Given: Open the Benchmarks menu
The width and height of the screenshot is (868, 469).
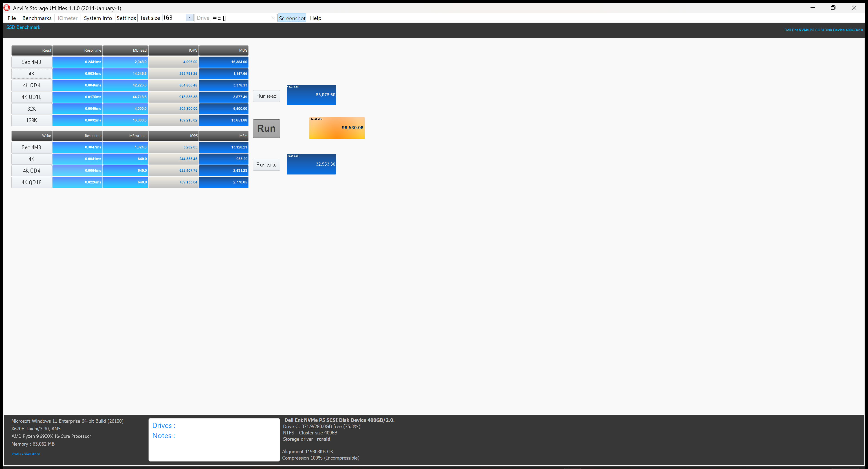Looking at the screenshot, I should click(37, 18).
